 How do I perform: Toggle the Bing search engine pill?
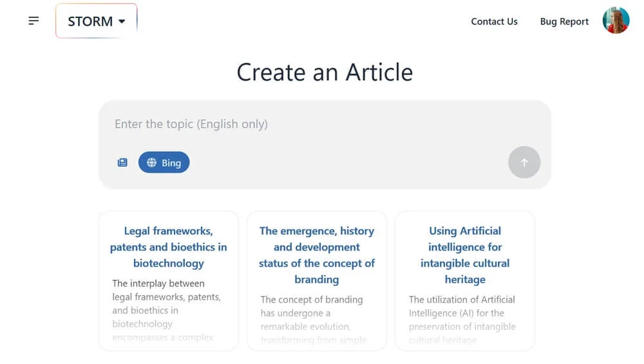click(x=164, y=163)
